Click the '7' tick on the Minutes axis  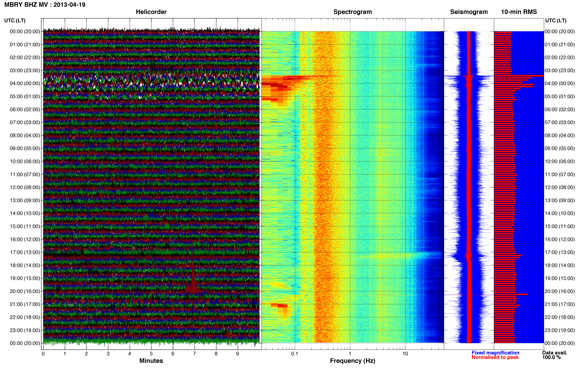point(195,354)
